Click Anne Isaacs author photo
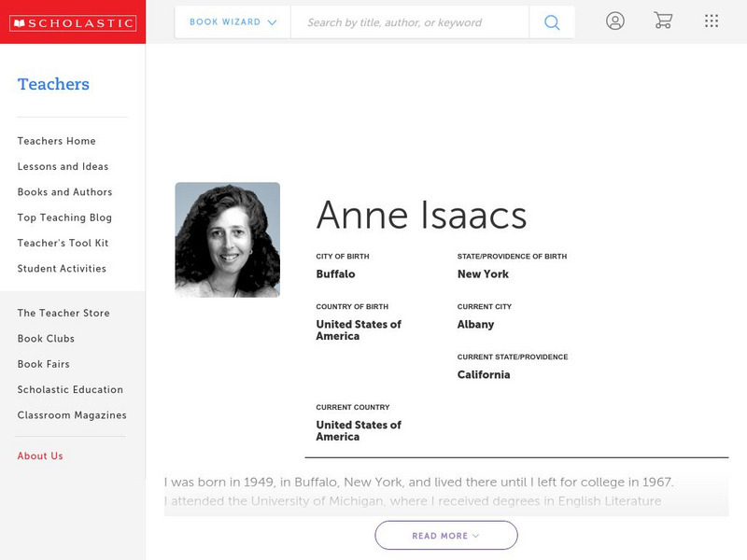The image size is (747, 560). click(x=227, y=240)
